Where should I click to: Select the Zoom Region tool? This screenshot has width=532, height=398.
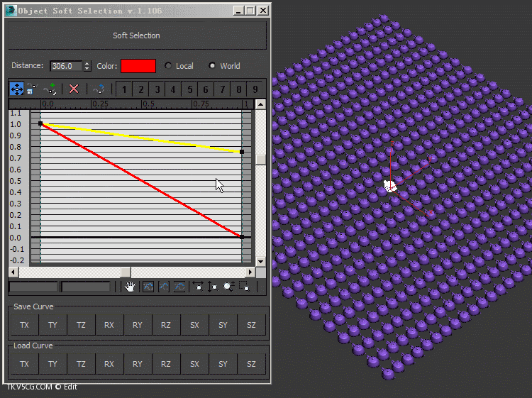tap(244, 287)
